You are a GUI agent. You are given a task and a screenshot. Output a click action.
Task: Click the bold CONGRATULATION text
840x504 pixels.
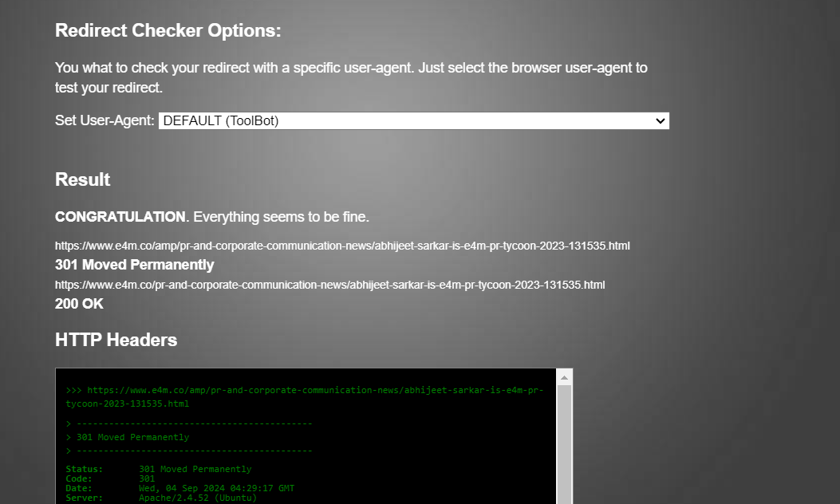[x=120, y=217]
